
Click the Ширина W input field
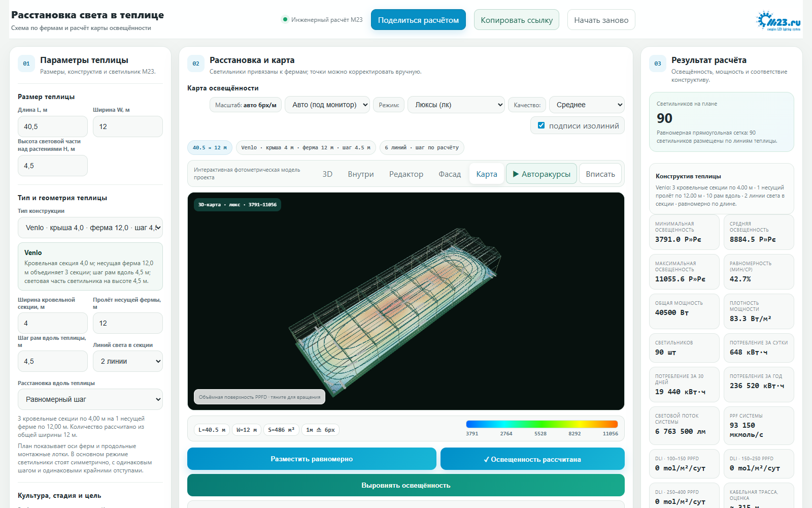[128, 126]
